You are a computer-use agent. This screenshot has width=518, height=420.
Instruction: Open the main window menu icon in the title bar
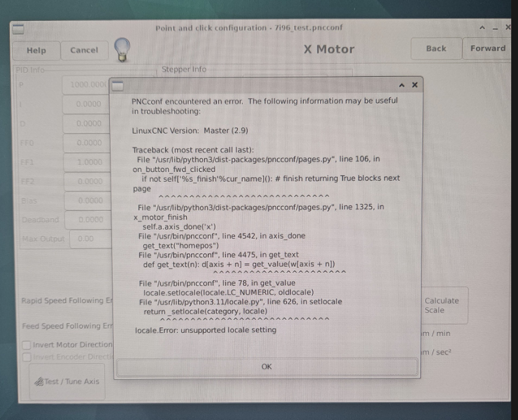coord(18,29)
